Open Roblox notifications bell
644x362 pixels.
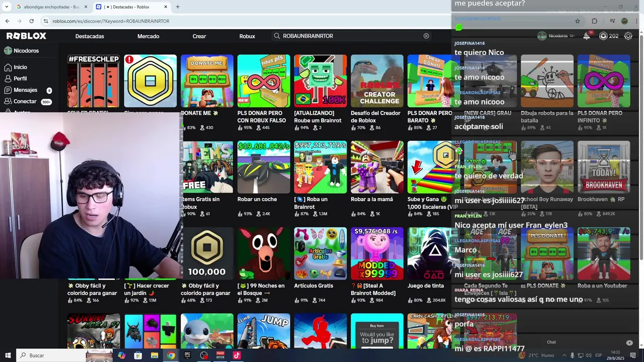point(587,36)
